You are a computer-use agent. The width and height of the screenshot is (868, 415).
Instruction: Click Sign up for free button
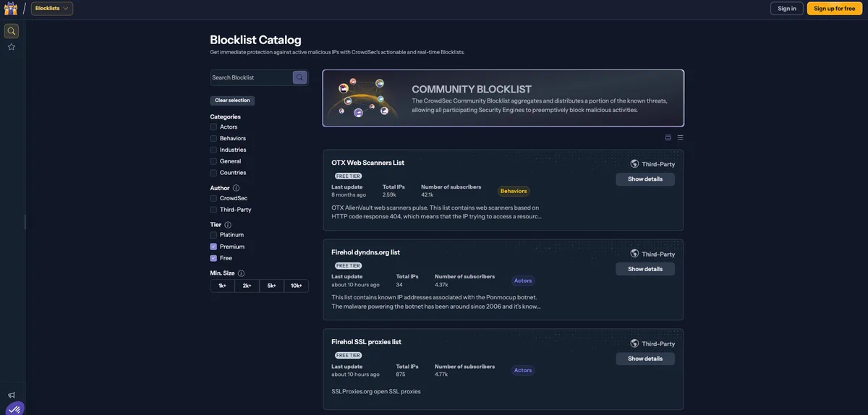click(835, 9)
